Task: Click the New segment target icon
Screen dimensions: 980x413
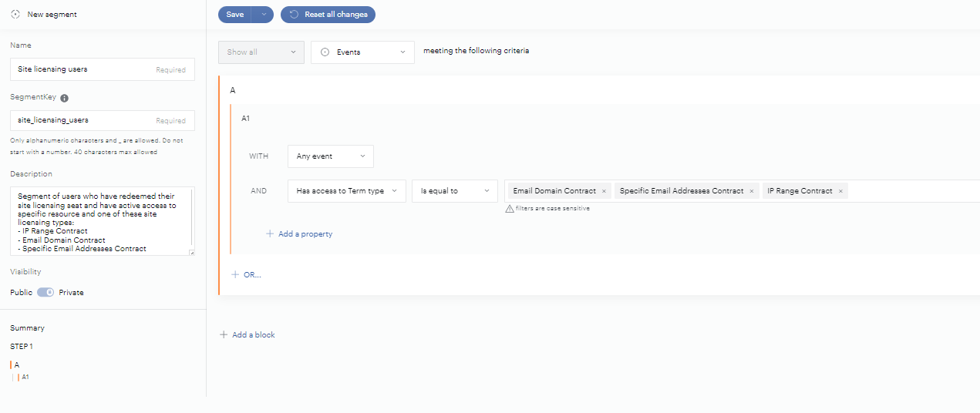Action: coord(15,15)
